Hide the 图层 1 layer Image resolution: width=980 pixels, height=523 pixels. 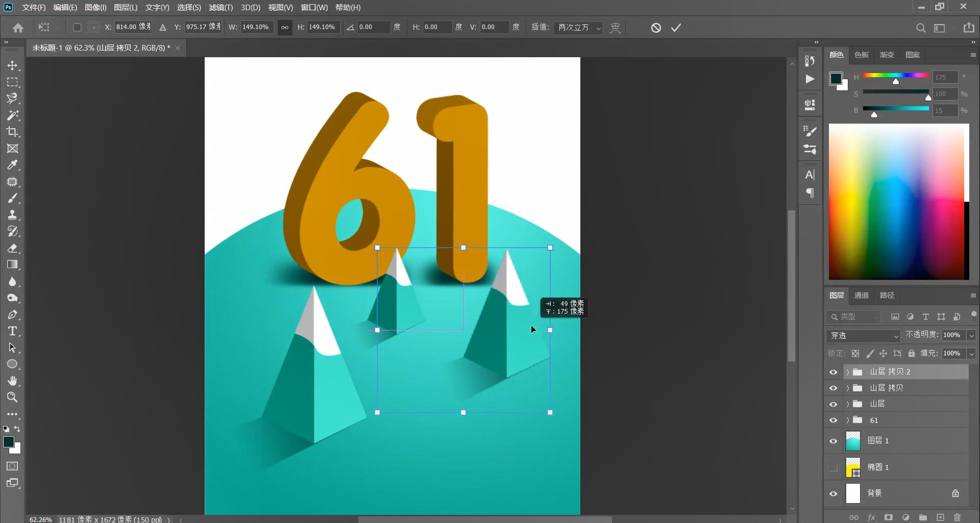[x=834, y=441]
